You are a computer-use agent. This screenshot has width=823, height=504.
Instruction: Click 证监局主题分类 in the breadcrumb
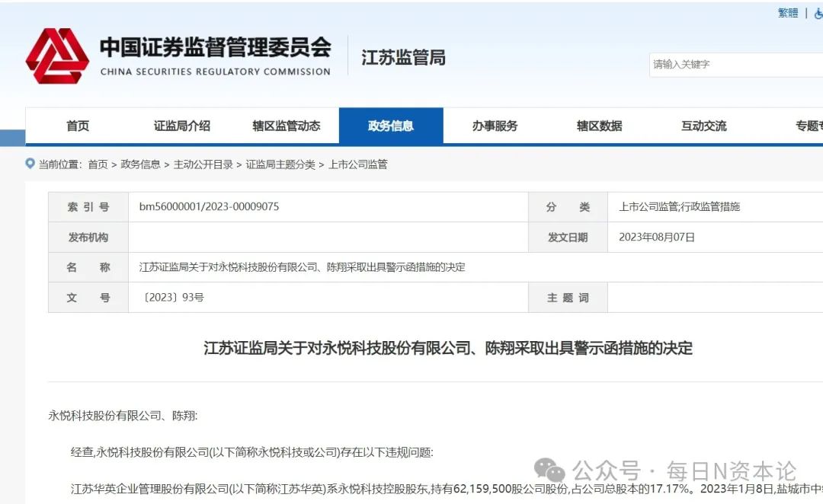coord(280,164)
